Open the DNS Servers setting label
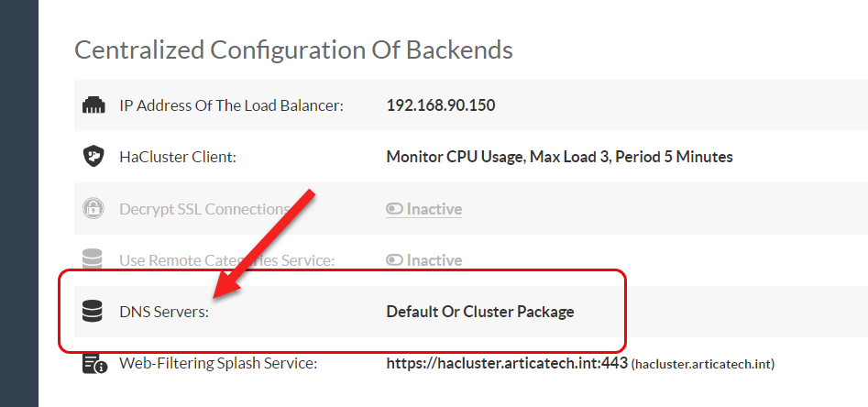The image size is (868, 407). coord(164,312)
